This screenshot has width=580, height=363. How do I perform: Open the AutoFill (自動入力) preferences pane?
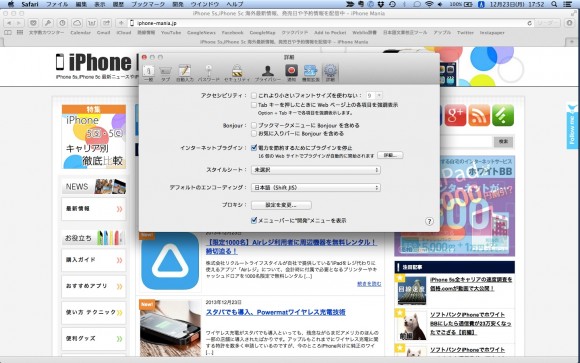[185, 73]
